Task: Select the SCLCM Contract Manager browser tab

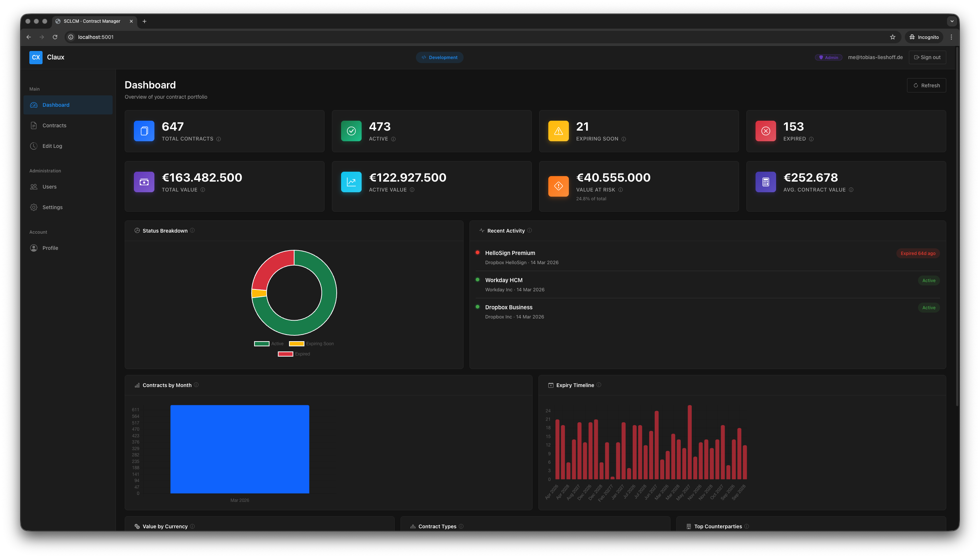Action: [92, 21]
